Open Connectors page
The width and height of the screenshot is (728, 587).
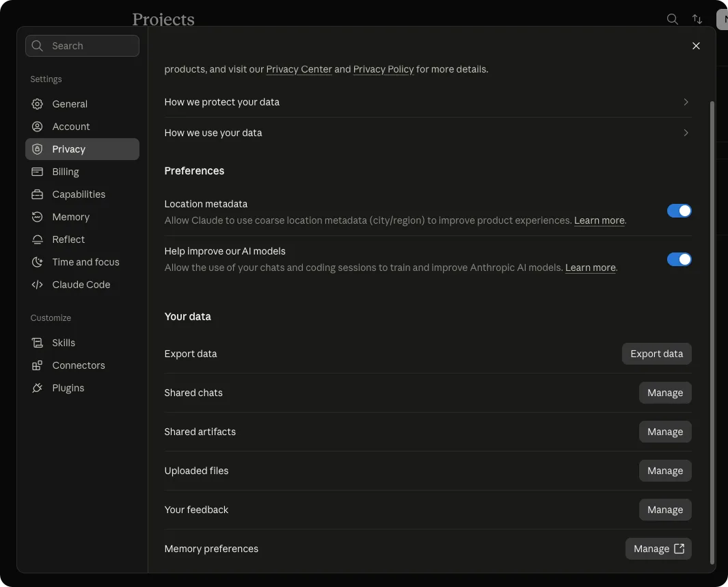click(82, 365)
